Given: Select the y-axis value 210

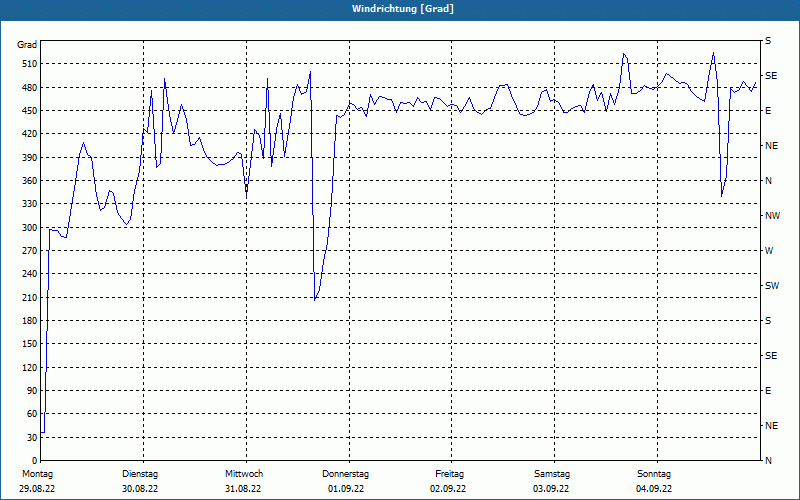Looking at the screenshot, I should pyautogui.click(x=30, y=297).
